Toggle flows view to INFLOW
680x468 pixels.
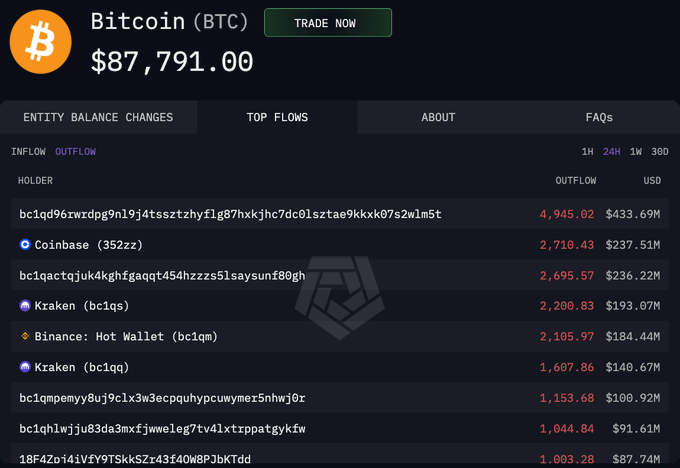28,152
